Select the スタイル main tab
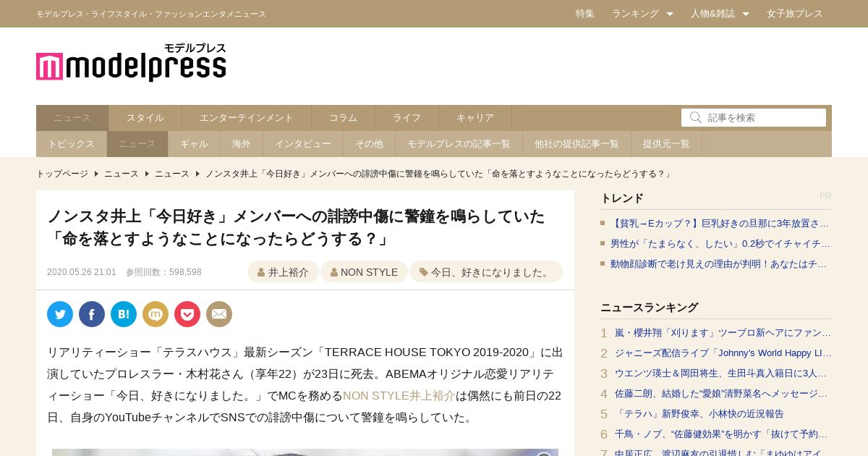The width and height of the screenshot is (868, 456). (x=145, y=118)
